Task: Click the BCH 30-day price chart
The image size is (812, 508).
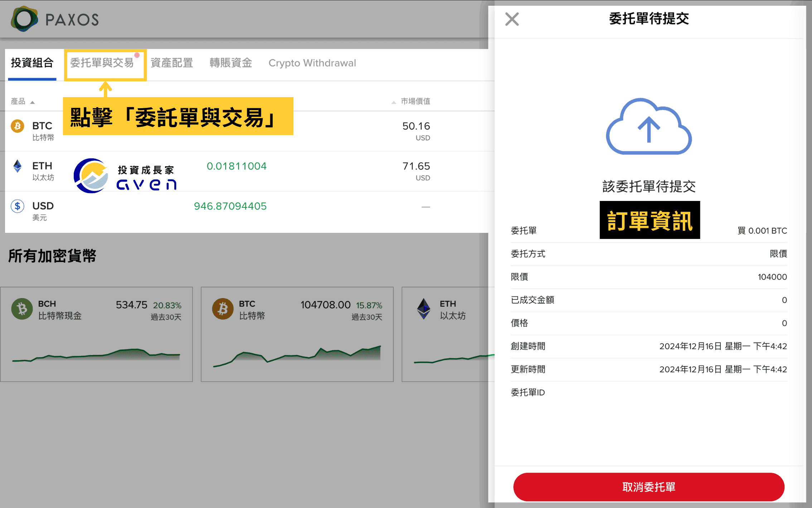Action: (x=97, y=355)
